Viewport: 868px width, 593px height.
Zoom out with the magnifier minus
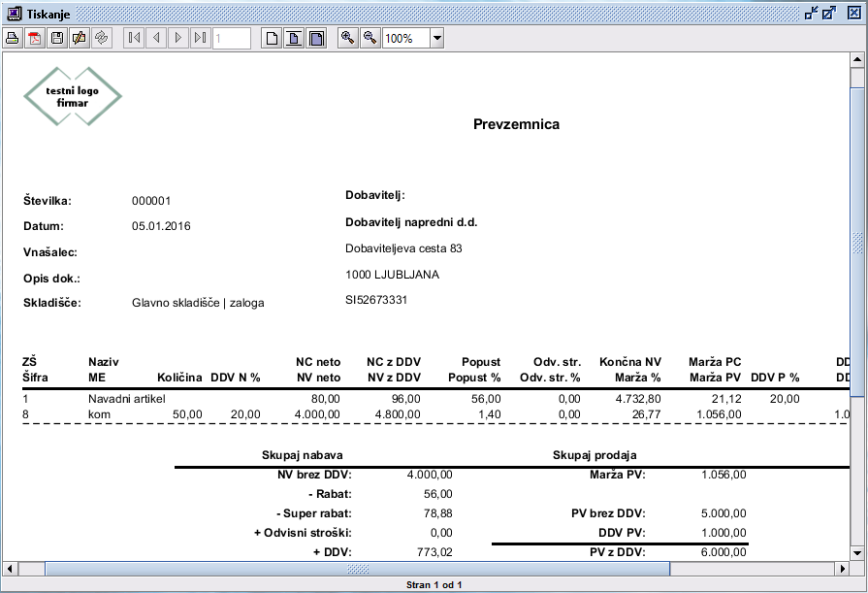coord(370,38)
